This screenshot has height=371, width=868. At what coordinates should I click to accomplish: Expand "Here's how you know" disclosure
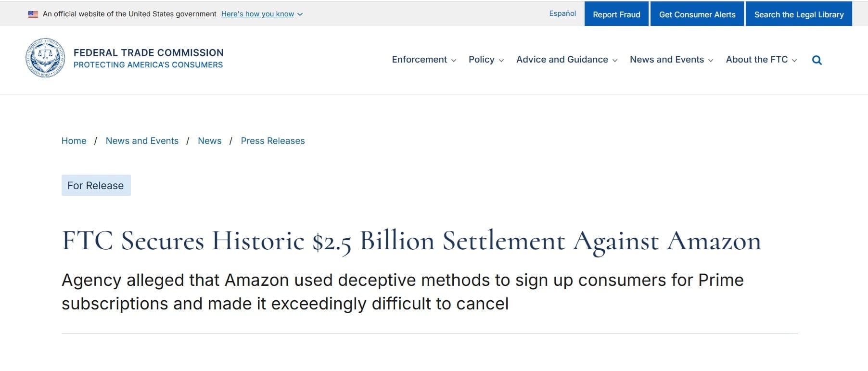click(x=262, y=14)
